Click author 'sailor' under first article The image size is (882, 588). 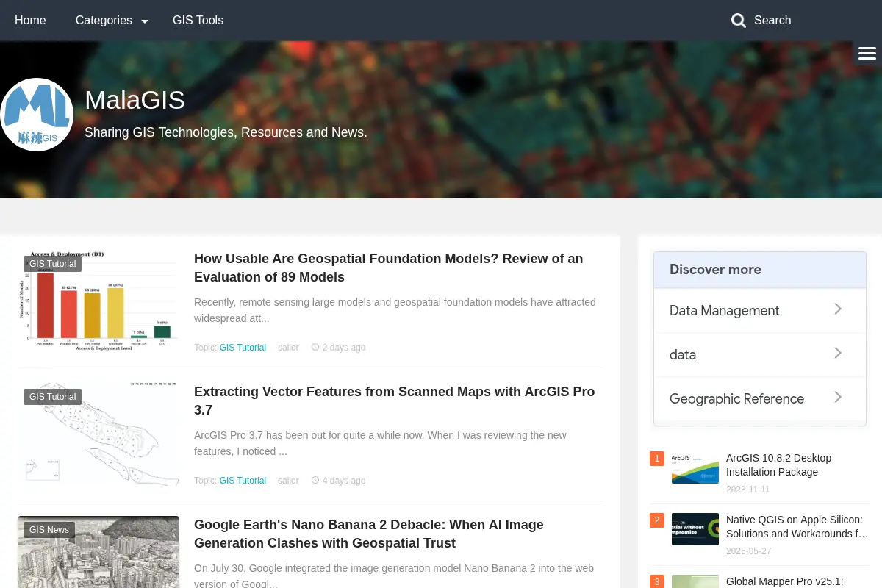click(288, 347)
